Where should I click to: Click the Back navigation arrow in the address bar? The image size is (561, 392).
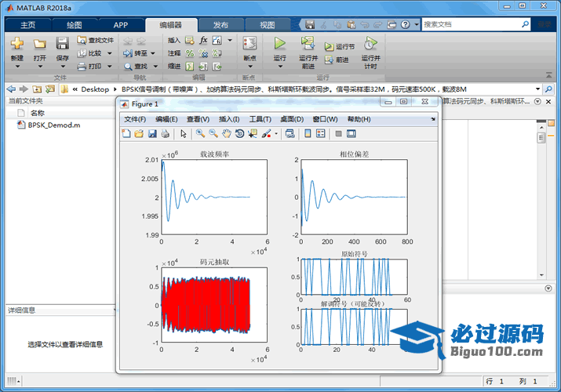11,89
